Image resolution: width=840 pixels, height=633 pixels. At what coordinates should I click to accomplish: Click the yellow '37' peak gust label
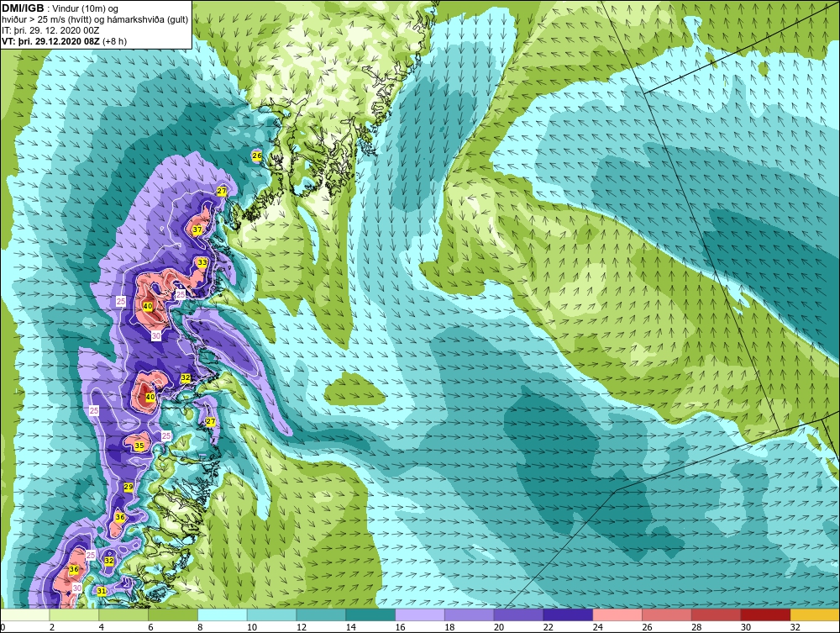pos(197,229)
